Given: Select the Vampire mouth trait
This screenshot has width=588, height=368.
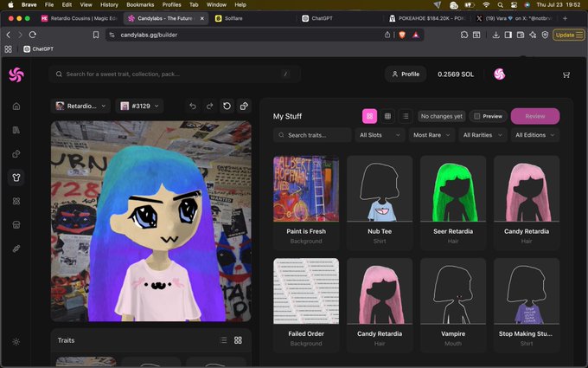Looking at the screenshot, I should click(453, 305).
